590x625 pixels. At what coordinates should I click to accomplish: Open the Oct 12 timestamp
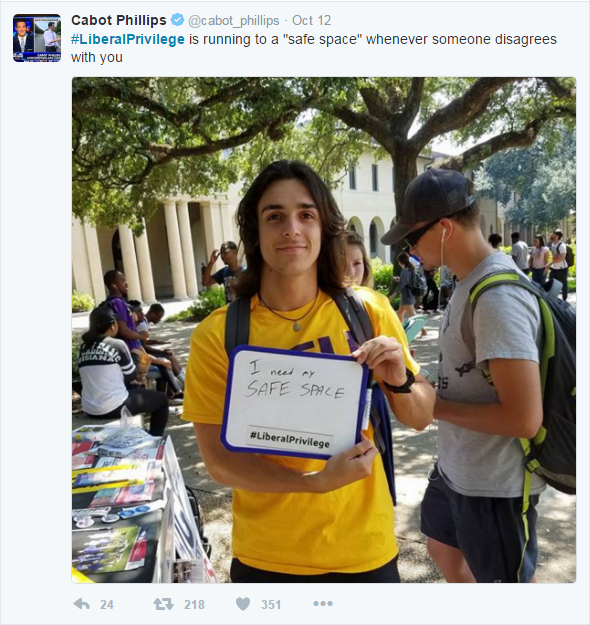tap(312, 20)
